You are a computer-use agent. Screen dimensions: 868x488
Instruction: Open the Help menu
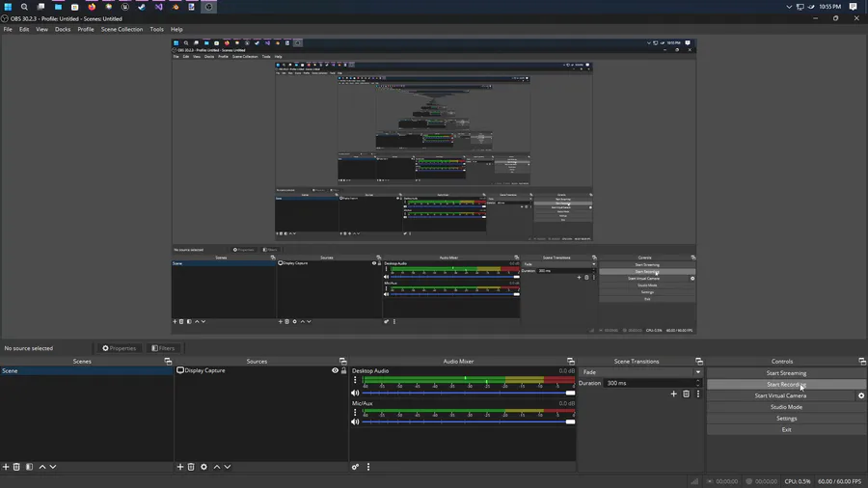[x=176, y=29]
